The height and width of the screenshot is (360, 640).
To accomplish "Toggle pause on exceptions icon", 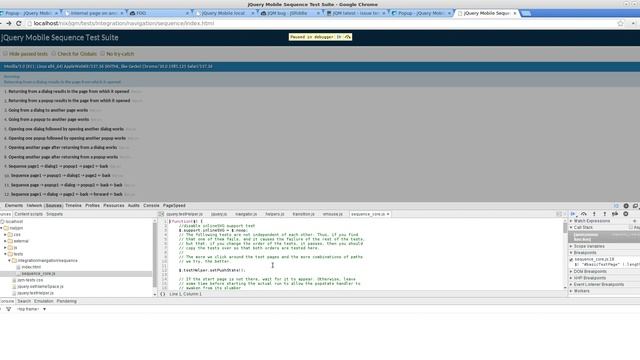I will [626, 214].
